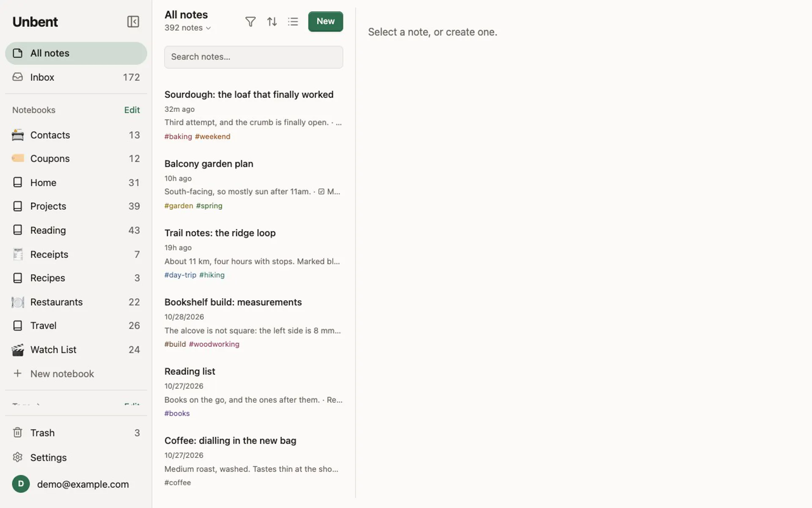Expand the 392 notes dropdown
The width and height of the screenshot is (812, 508).
point(187,28)
